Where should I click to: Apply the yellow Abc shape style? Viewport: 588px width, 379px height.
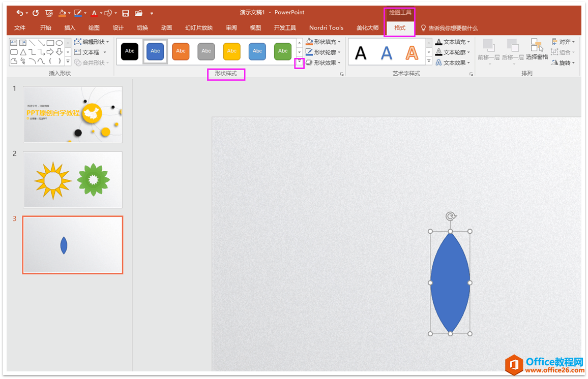click(x=232, y=51)
